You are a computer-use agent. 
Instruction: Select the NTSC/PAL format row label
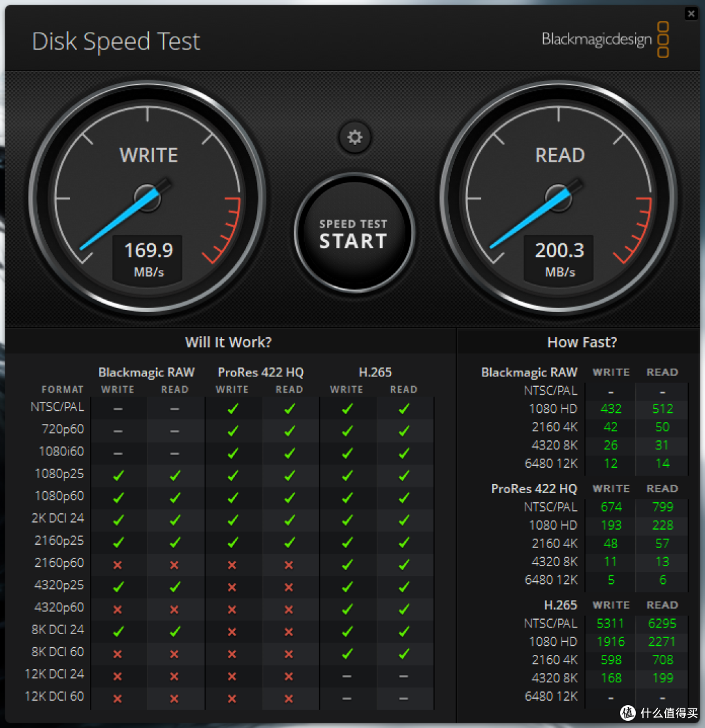coord(57,406)
